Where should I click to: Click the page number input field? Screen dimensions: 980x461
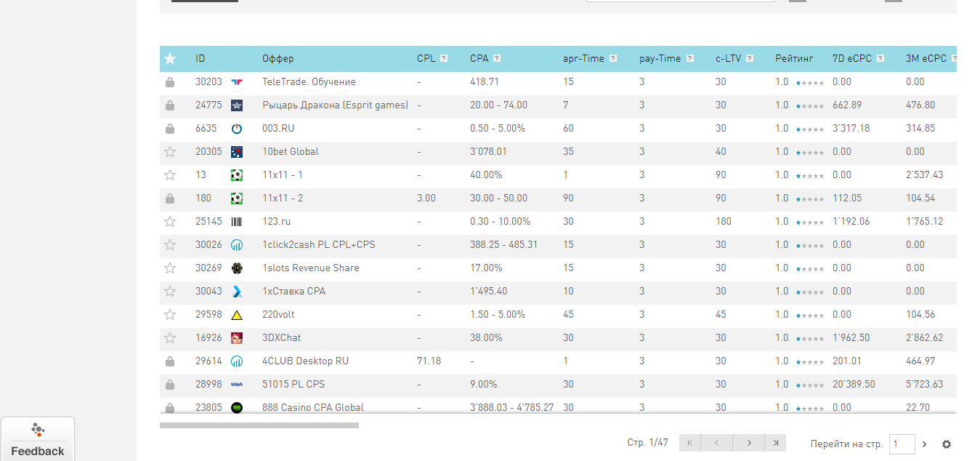902,444
